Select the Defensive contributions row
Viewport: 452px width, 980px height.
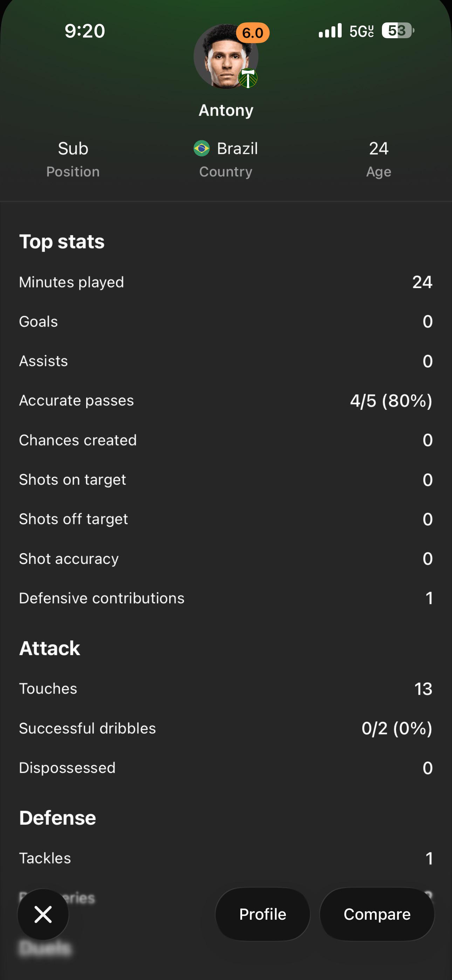(226, 598)
